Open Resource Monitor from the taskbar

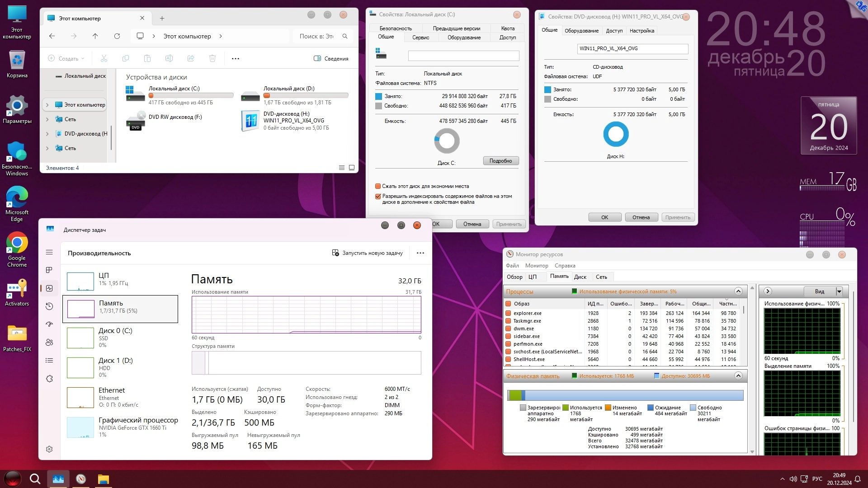point(81,479)
